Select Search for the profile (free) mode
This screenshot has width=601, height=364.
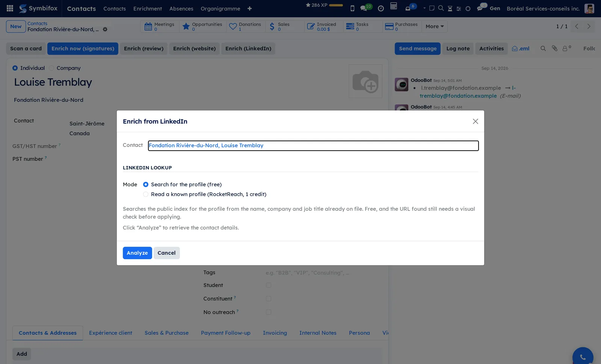point(146,184)
